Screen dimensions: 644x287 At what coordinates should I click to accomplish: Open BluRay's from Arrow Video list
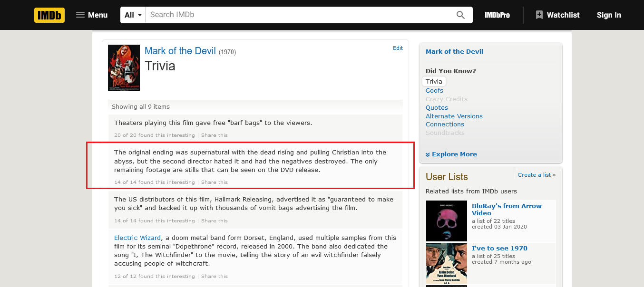click(507, 210)
